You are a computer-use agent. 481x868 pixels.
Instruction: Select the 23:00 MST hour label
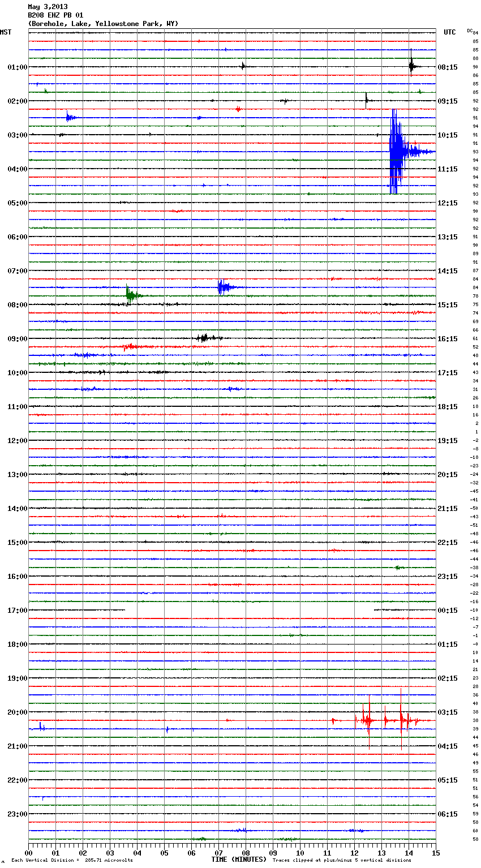pos(18,814)
